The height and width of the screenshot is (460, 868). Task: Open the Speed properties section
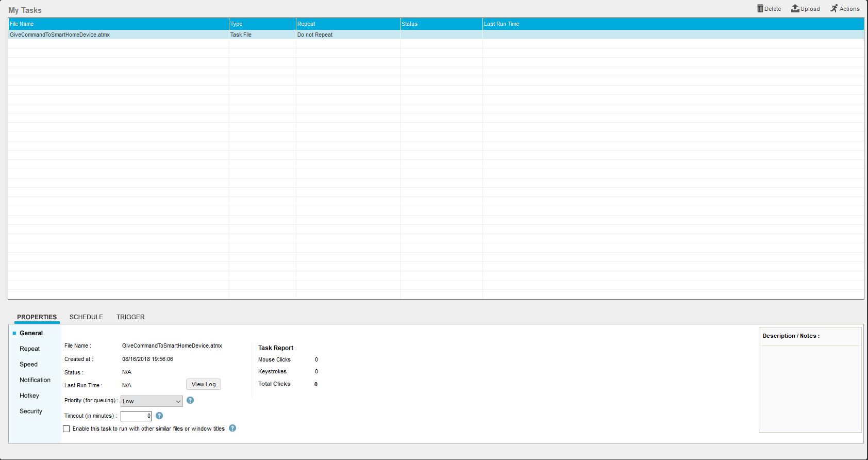[x=29, y=365]
